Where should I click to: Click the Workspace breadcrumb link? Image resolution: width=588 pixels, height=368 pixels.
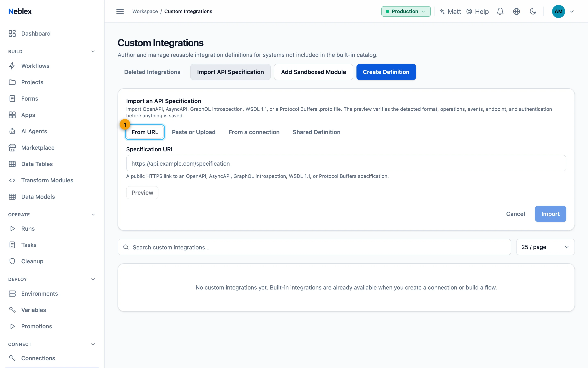pos(145,11)
